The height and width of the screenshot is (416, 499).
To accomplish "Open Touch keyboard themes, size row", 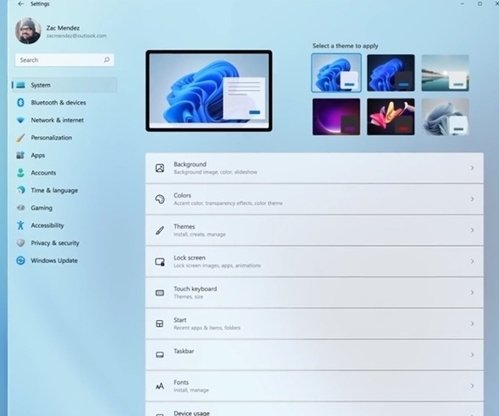I will [314, 293].
